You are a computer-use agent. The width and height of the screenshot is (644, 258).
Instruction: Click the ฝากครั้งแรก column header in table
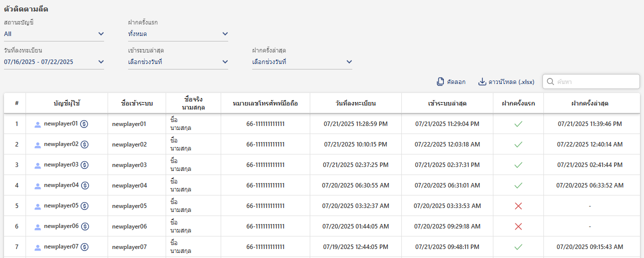tap(518, 103)
